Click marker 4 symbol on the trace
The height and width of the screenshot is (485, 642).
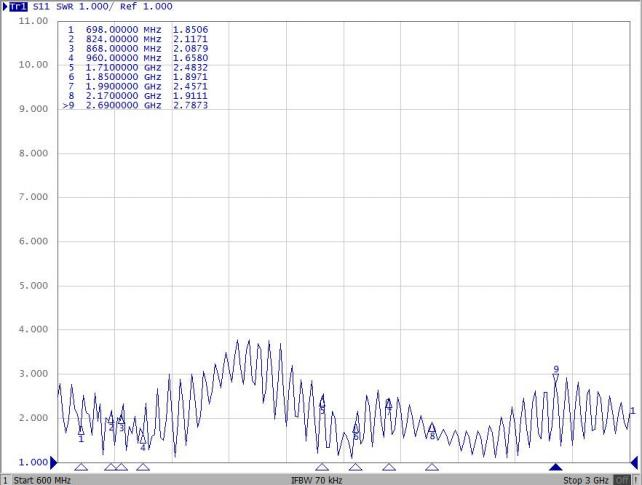tap(143, 439)
